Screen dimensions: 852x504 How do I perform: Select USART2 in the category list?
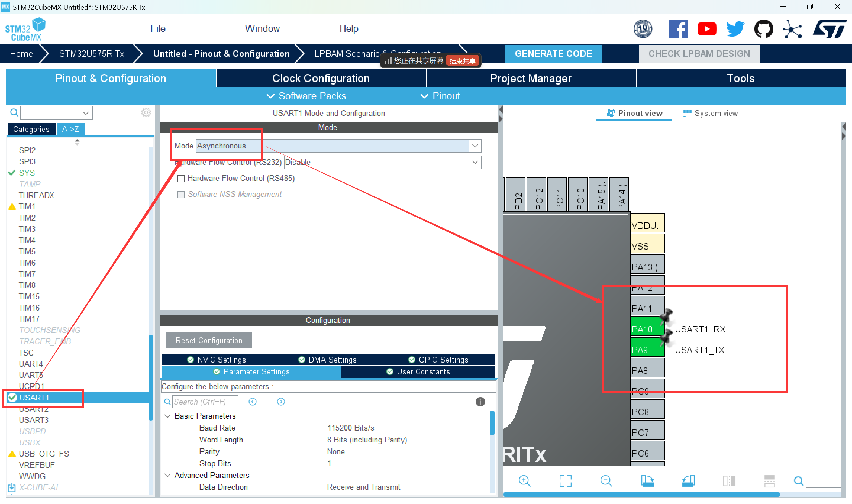(33, 409)
